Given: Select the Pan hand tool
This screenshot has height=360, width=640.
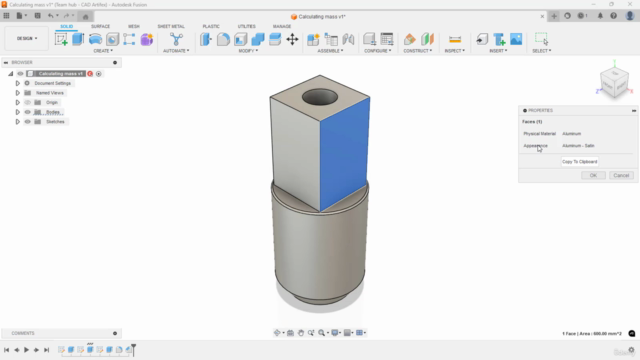Looking at the screenshot, I should (x=301, y=333).
